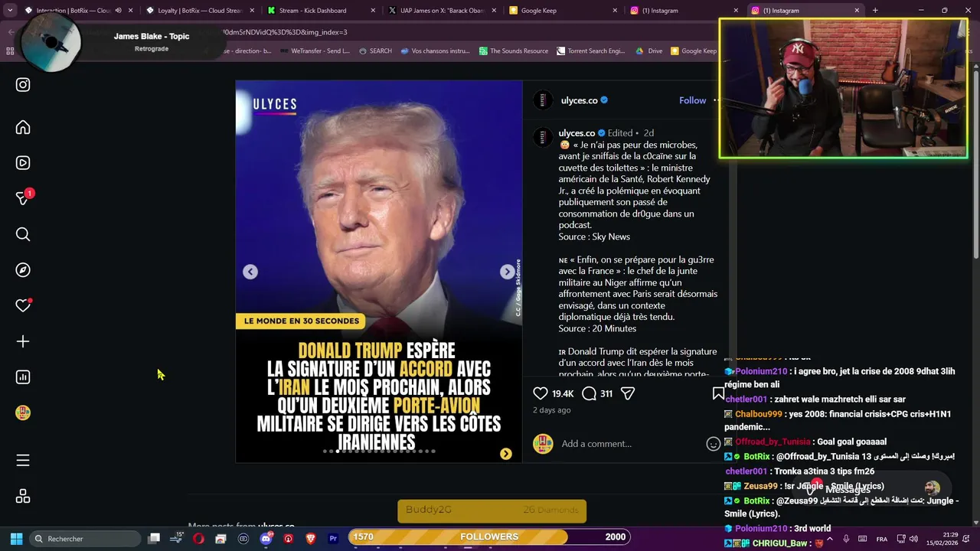Open clock showing 21:29 in taskbar

tap(942, 539)
